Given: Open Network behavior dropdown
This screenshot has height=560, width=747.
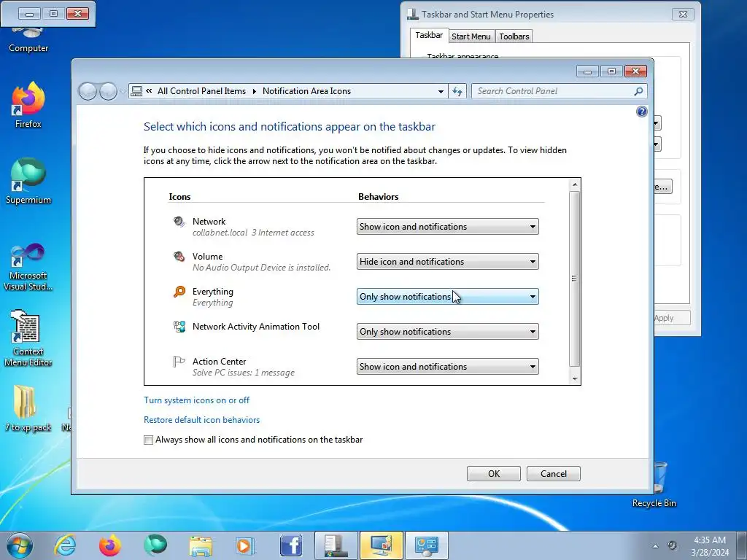Looking at the screenshot, I should tap(447, 227).
